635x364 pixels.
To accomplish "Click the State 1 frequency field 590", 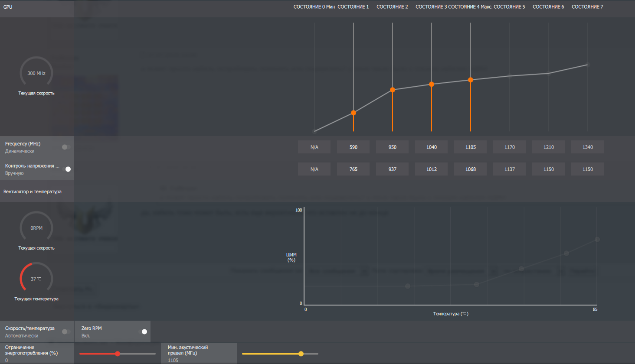I will [x=353, y=147].
